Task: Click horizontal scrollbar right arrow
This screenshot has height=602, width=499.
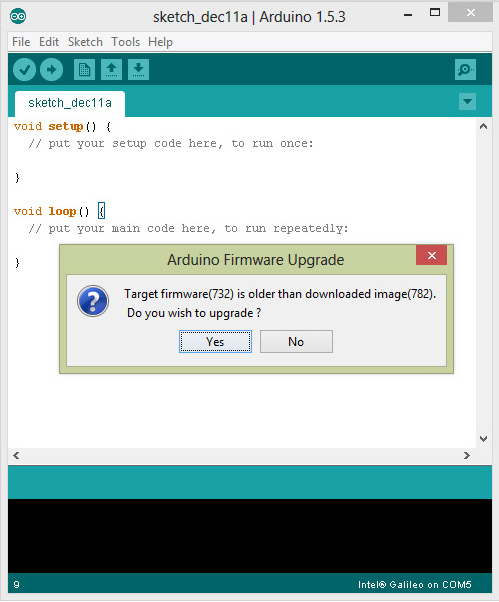Action: [467, 455]
